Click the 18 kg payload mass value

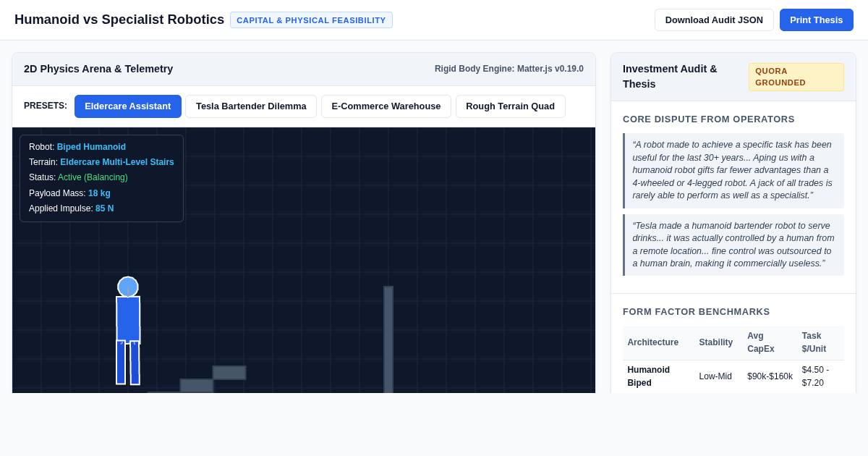click(99, 193)
